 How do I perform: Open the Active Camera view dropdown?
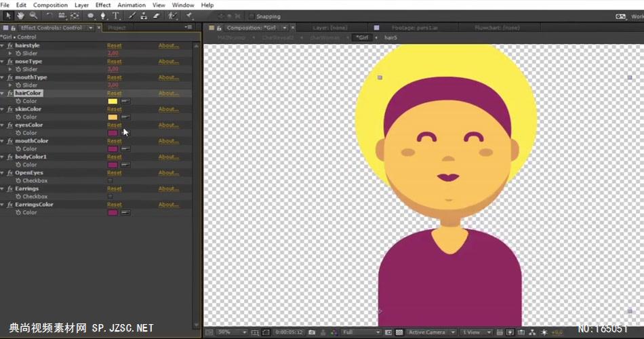(x=430, y=332)
